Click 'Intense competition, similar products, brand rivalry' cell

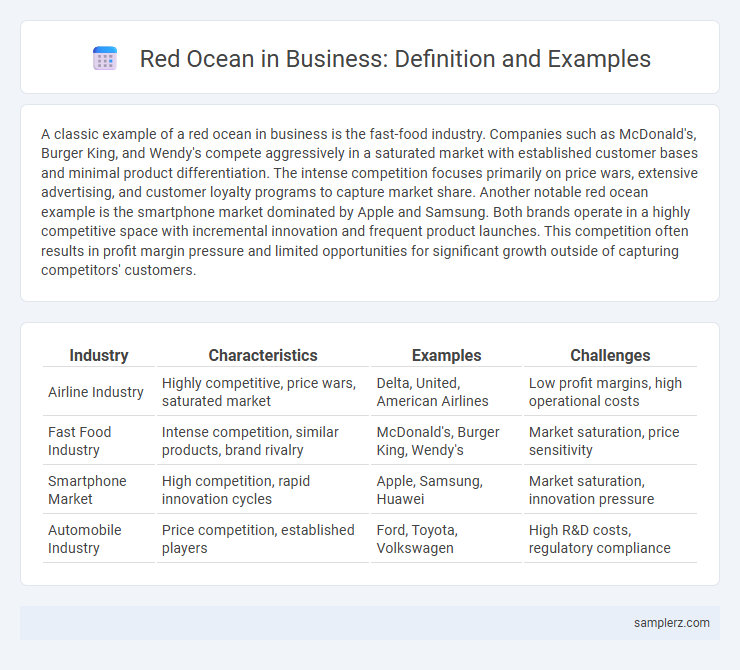coord(263,441)
